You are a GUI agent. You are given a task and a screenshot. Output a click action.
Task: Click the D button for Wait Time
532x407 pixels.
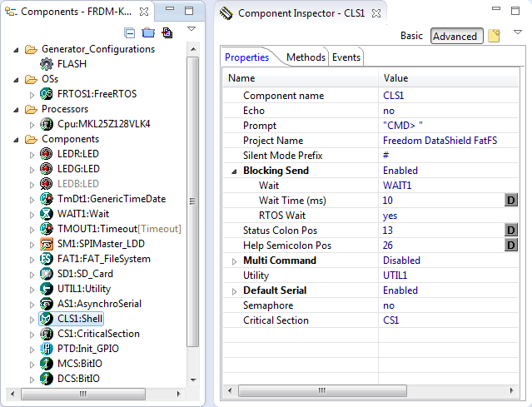[x=512, y=201]
